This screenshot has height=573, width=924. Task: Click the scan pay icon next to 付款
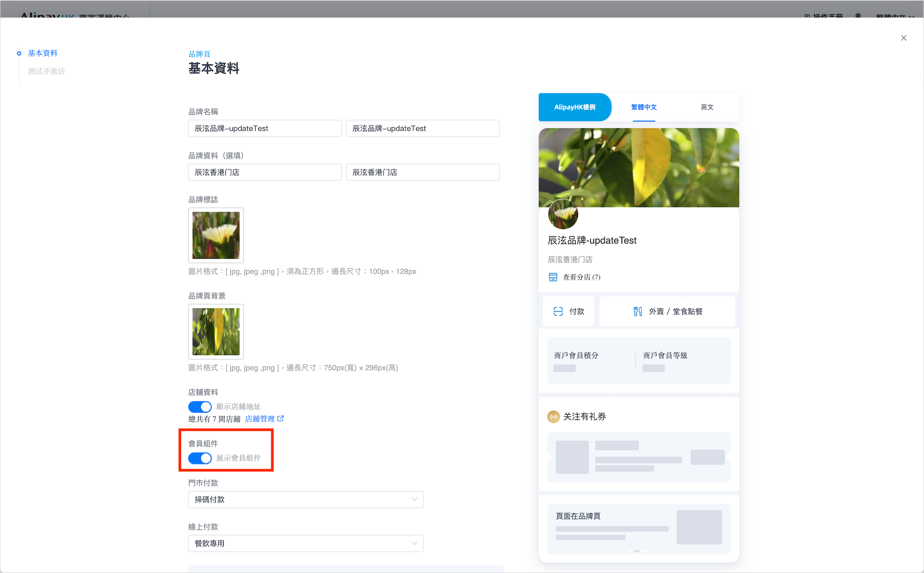(x=558, y=312)
